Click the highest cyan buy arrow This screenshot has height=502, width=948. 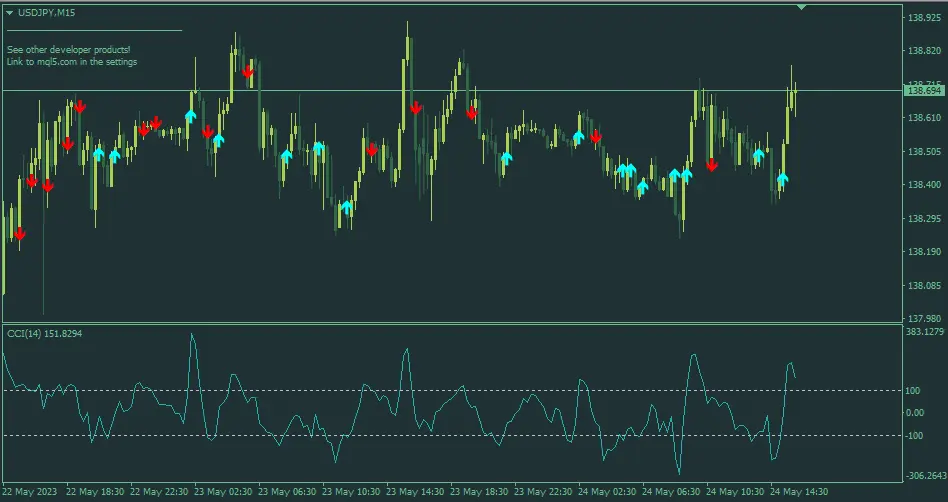[x=190, y=116]
